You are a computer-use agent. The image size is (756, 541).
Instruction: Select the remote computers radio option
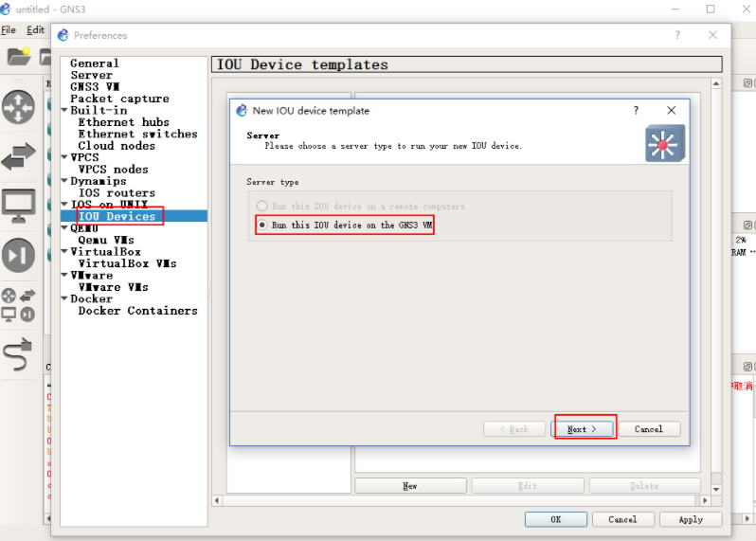[361, 207]
